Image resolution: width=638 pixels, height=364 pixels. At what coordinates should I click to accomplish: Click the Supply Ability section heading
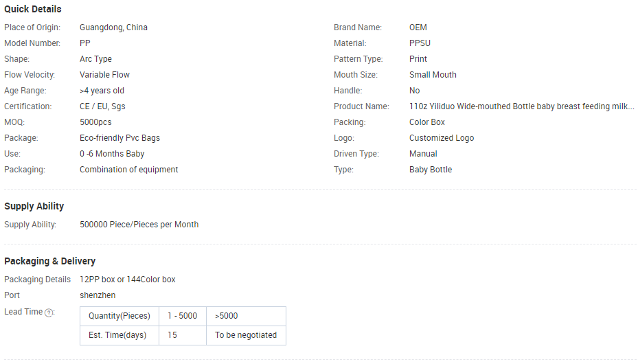(34, 206)
